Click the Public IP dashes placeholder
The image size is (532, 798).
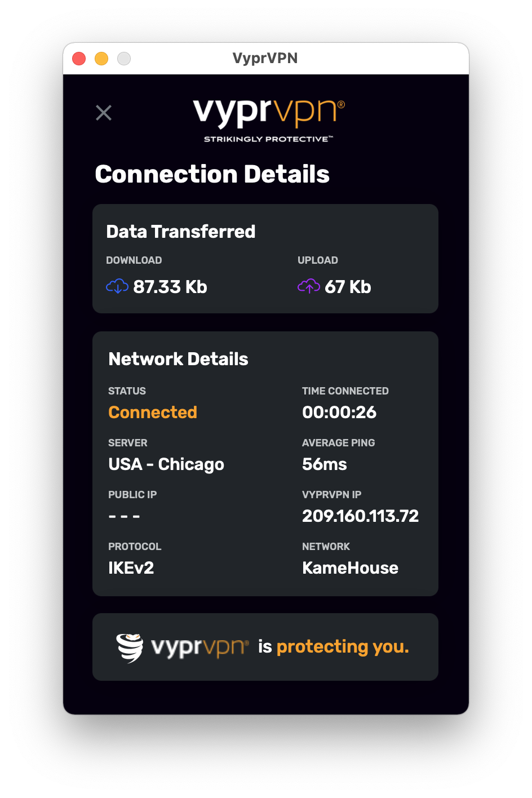[124, 516]
